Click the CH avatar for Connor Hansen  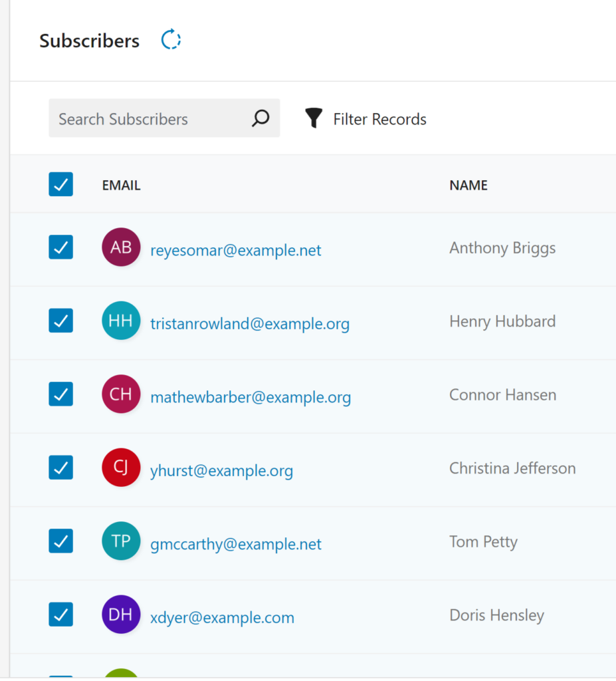pyautogui.click(x=121, y=394)
